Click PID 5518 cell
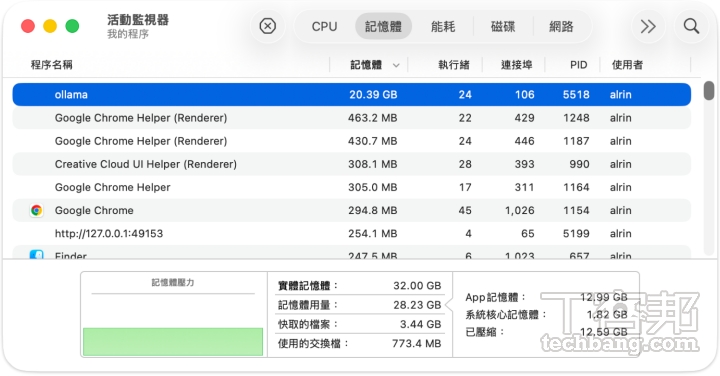Image resolution: width=720 pixels, height=376 pixels. pyautogui.click(x=576, y=95)
